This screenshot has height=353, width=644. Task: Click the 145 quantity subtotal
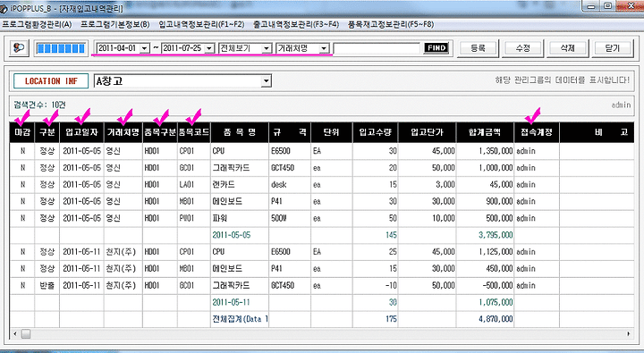391,235
